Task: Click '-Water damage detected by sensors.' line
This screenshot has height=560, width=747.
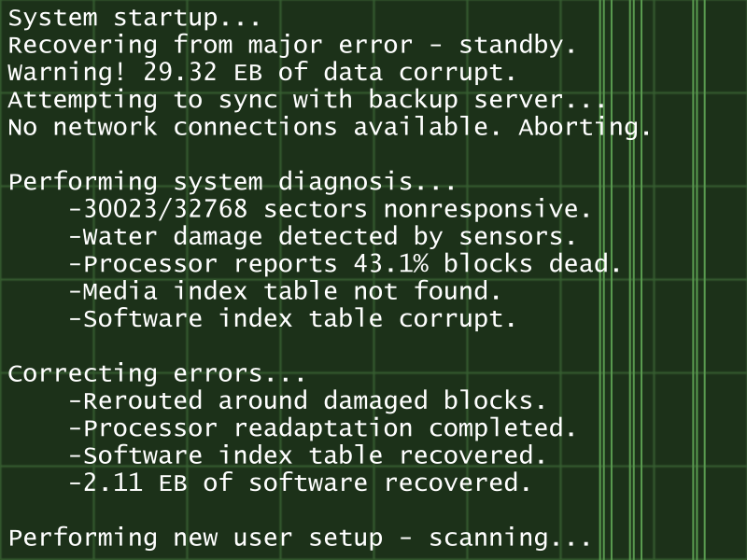Action: 323,237
